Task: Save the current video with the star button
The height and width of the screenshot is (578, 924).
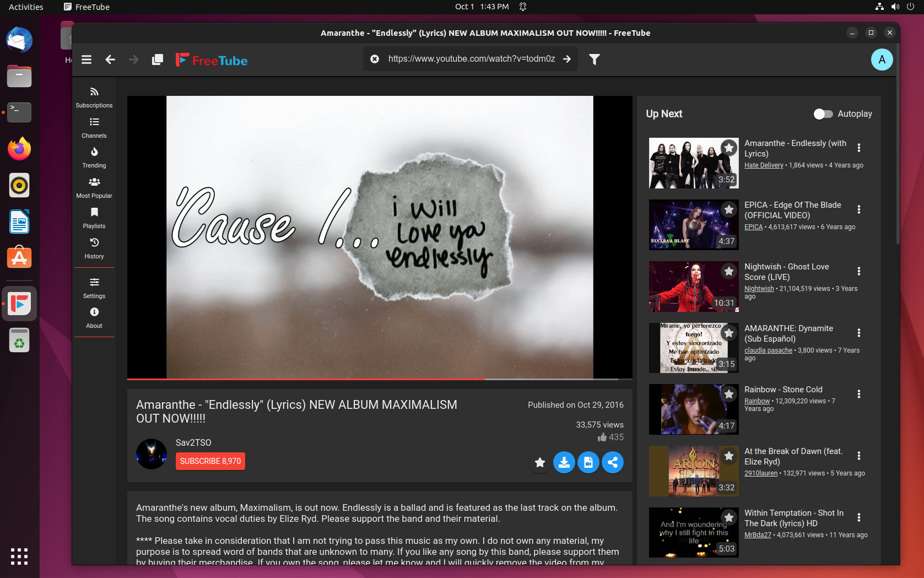Action: click(540, 462)
